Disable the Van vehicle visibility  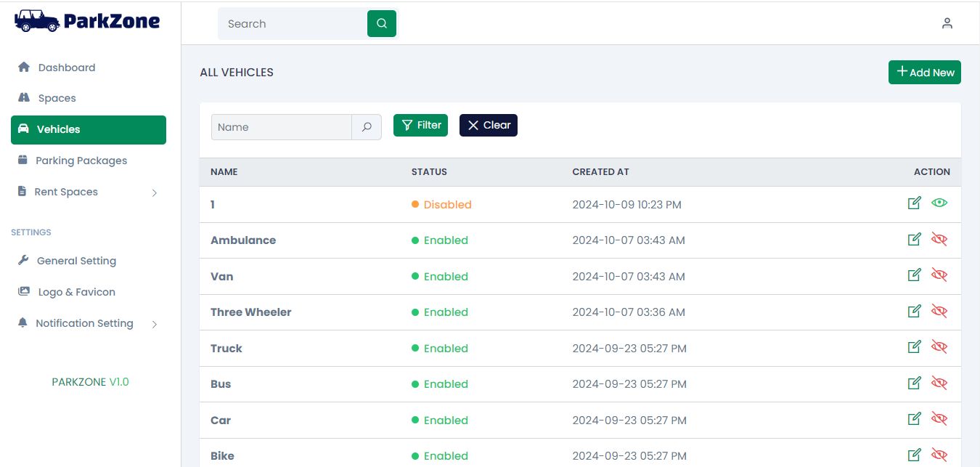(x=939, y=275)
